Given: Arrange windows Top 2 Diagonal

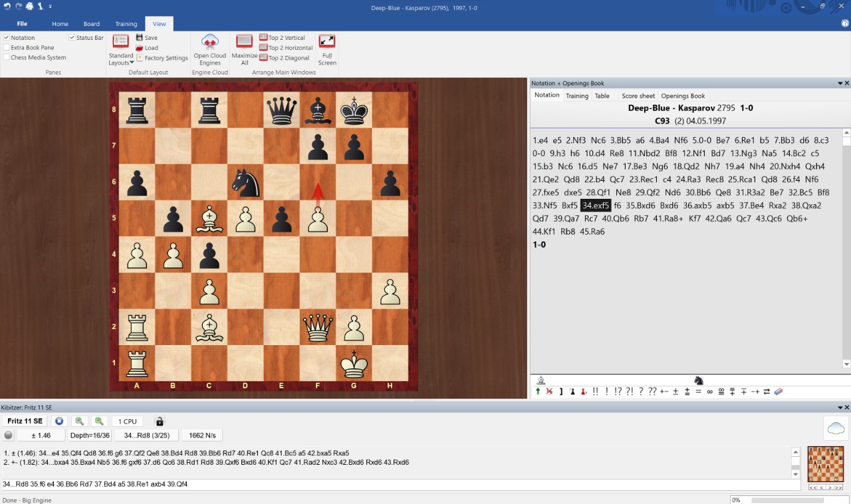Looking at the screenshot, I should tap(285, 58).
